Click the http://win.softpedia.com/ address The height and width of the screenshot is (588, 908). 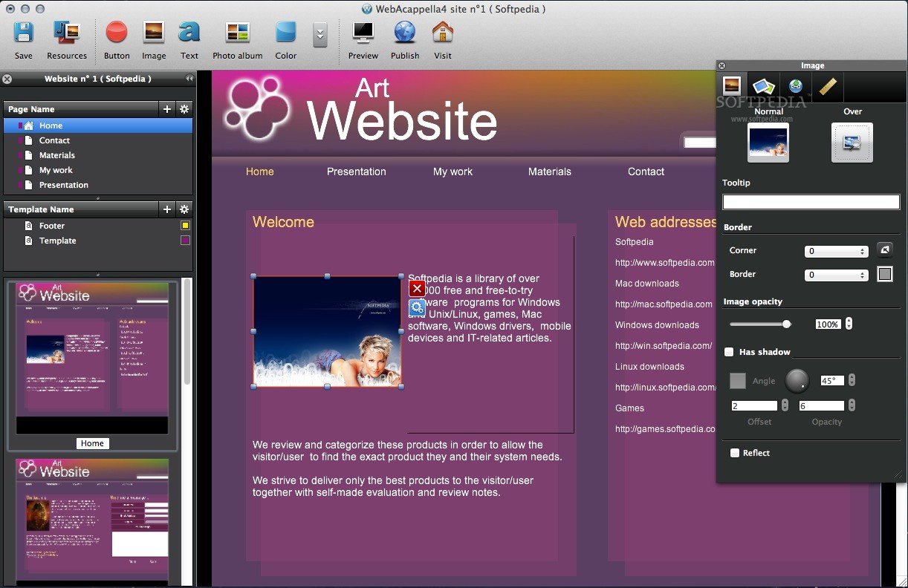point(664,345)
